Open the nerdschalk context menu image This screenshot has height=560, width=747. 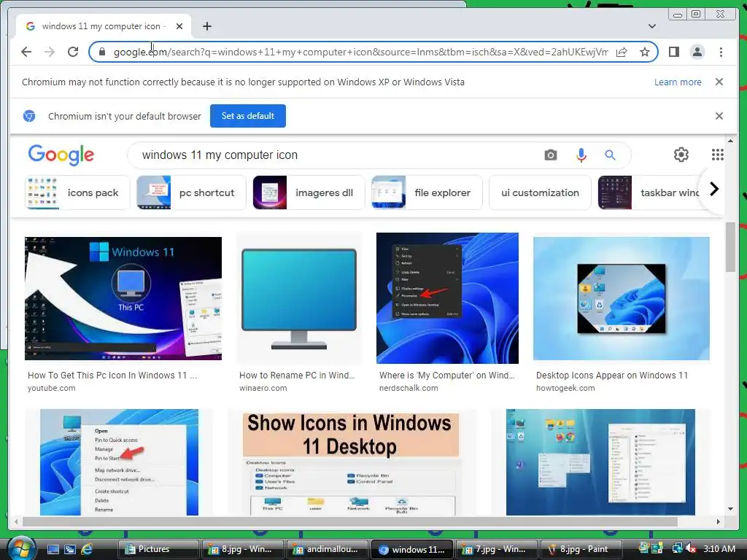pyautogui.click(x=447, y=298)
